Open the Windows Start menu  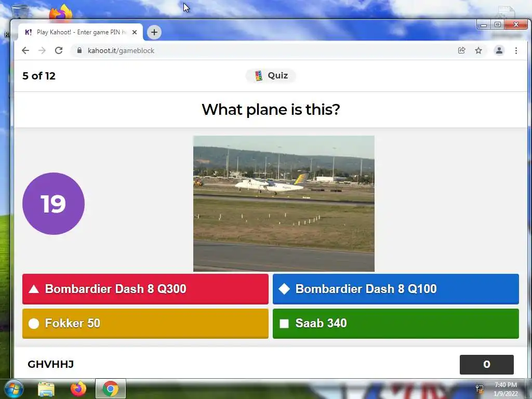13,389
